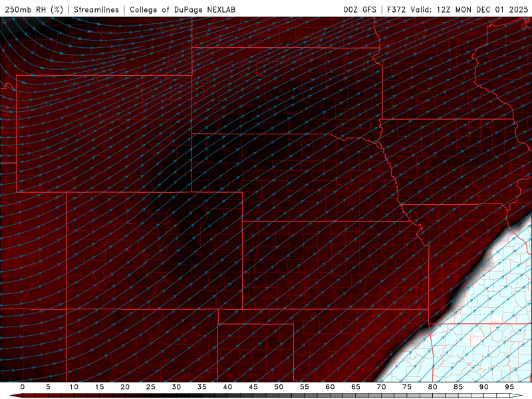The height and width of the screenshot is (399, 532).
Task: Click the '15' colorbar scale label
Action: (99, 387)
